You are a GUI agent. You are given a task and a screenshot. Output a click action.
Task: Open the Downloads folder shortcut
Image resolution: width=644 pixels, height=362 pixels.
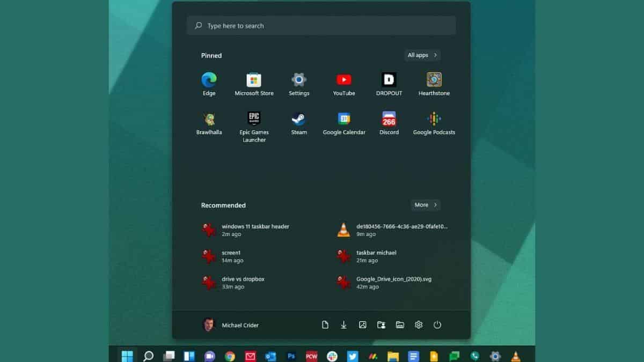[x=343, y=325]
